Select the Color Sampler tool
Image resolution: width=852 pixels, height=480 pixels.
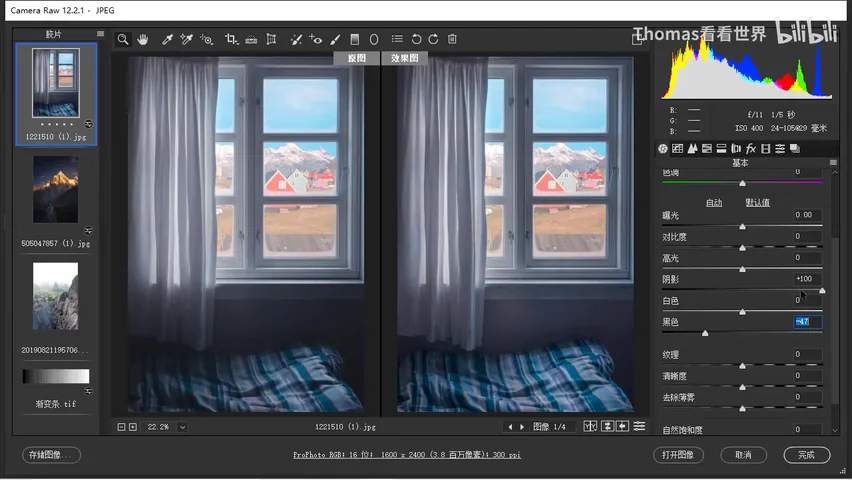point(186,39)
